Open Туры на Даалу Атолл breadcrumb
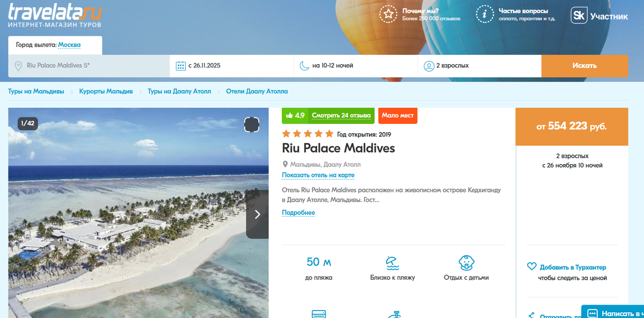 point(179,91)
